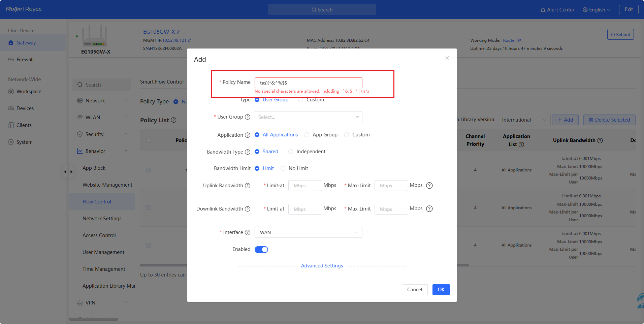Open the User Group select dropdown
Screen dimensions: 644x324
309,117
